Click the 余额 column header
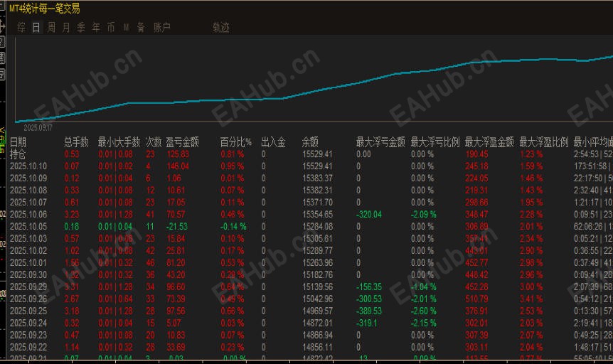Viewport: 613px width, 364px height. 310,142
